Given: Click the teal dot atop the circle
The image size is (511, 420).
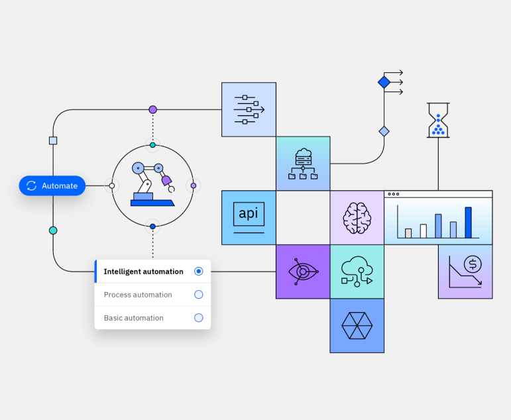Looking at the screenshot, I should pos(152,145).
